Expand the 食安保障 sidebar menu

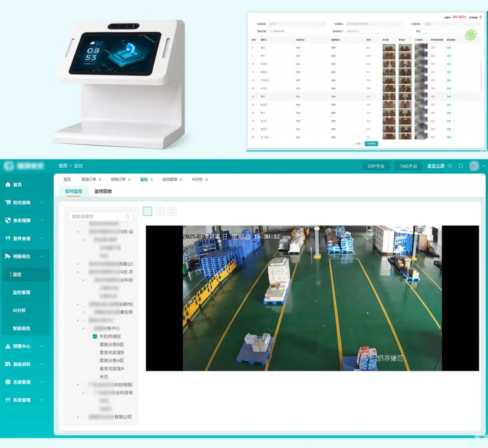pyautogui.click(x=42, y=221)
